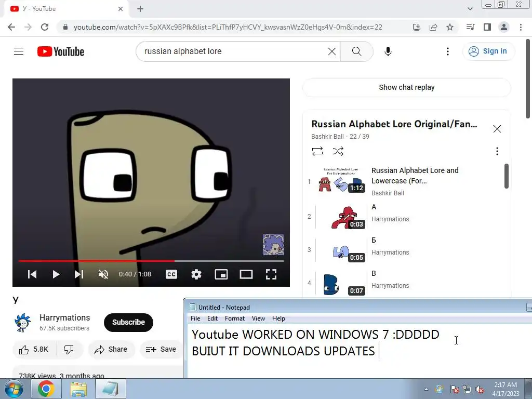Click Notepad taskbar button
The height and width of the screenshot is (399, 532).
pyautogui.click(x=111, y=389)
